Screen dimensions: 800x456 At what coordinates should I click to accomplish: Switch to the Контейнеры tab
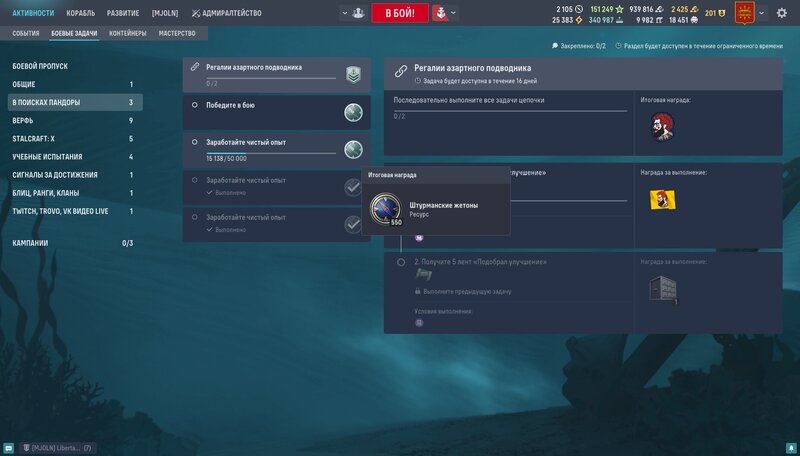coord(127,33)
